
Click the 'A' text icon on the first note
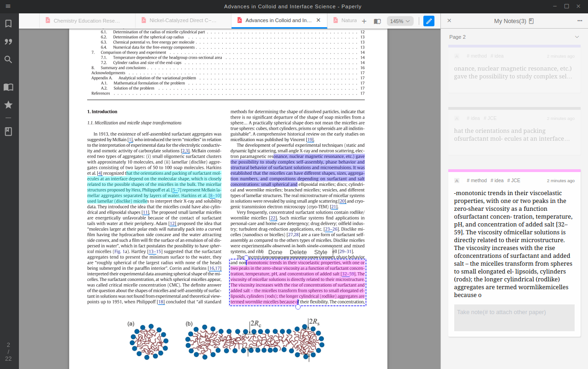pyautogui.click(x=457, y=56)
